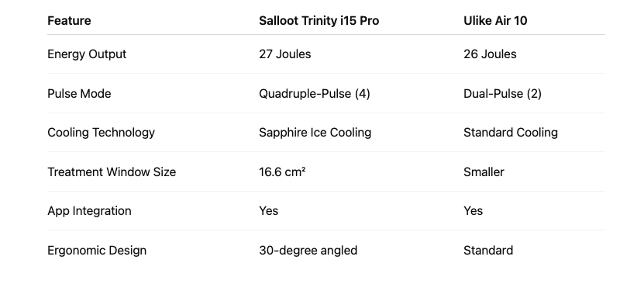Click Yes under Ulike Air 10 column
Image resolution: width=644 pixels, height=291 pixels.
pyautogui.click(x=474, y=211)
